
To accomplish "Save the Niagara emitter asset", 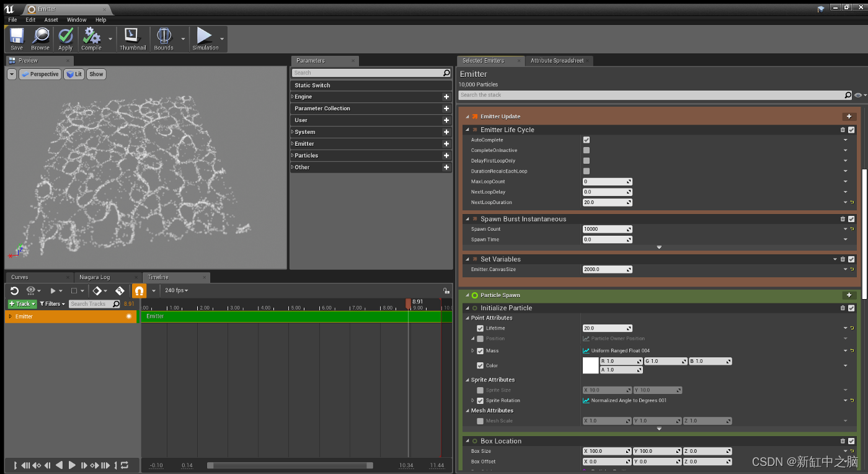I will click(17, 39).
